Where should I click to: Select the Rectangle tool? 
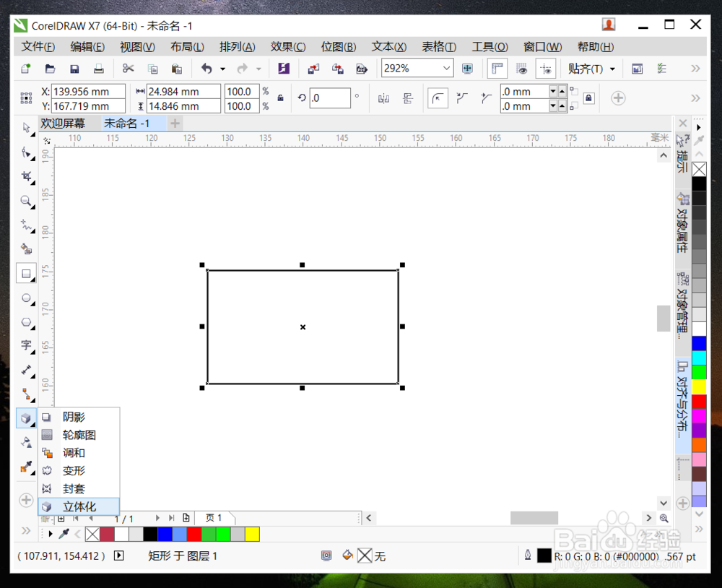27,273
